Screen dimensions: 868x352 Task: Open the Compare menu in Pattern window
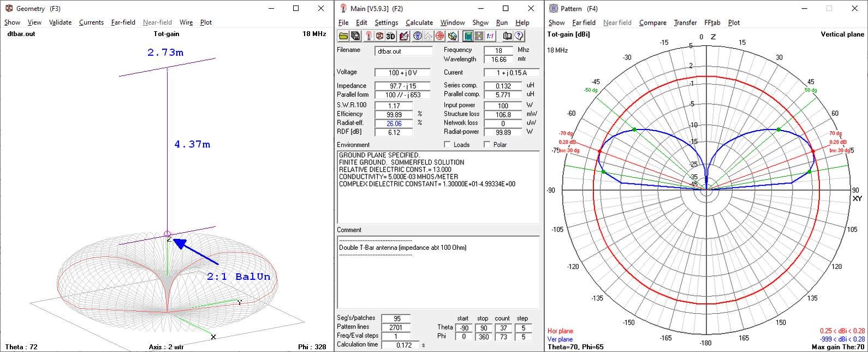652,22
